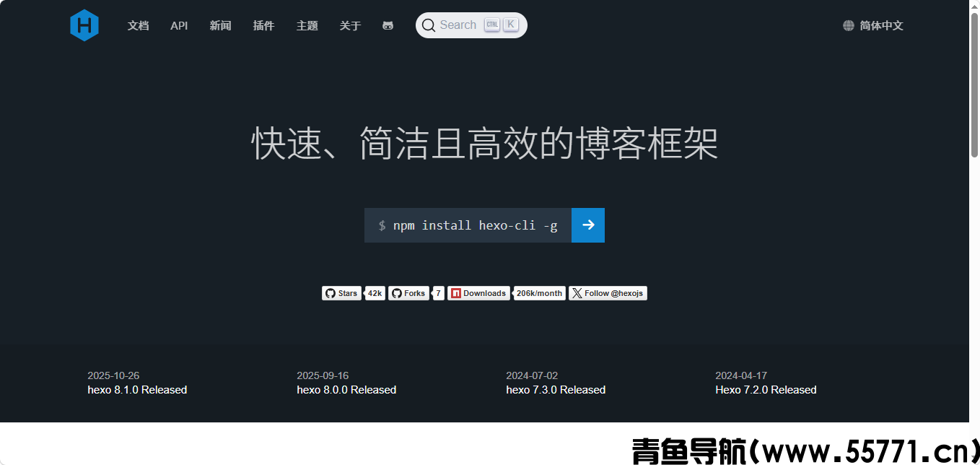Viewport: 980px width, 465px height.
Task: Click the 206k/month downloads count
Action: click(x=539, y=293)
